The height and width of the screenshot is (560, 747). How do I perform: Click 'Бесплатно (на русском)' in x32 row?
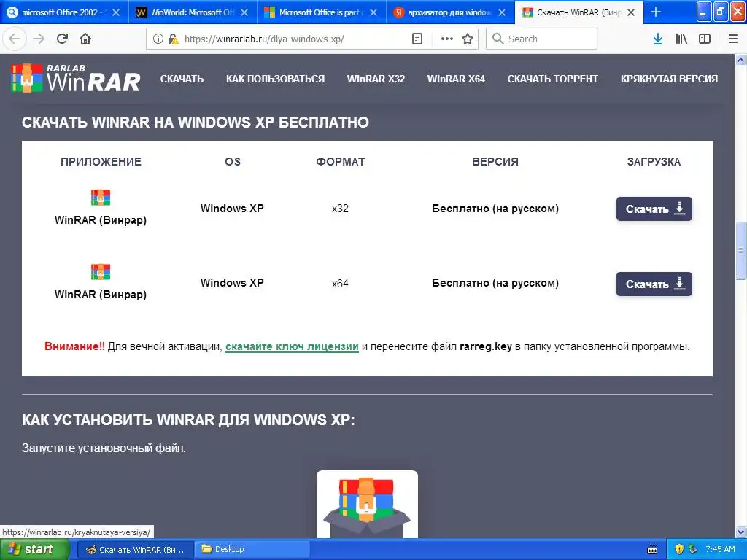pos(495,209)
